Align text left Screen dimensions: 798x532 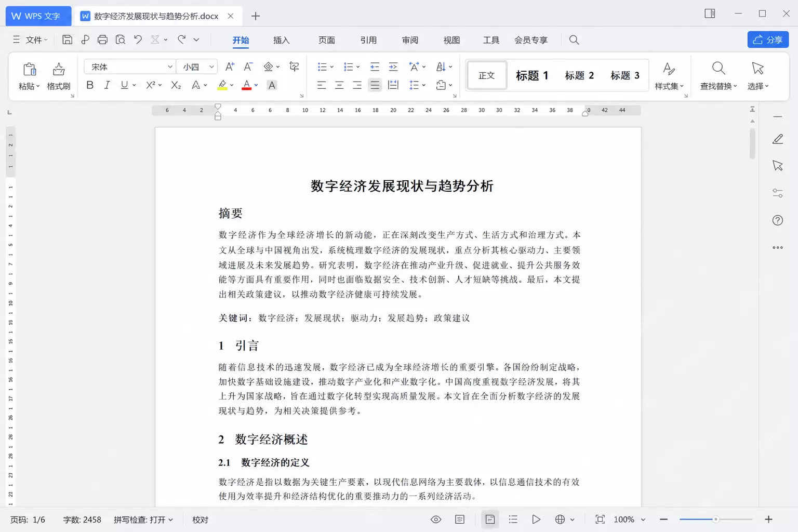pyautogui.click(x=322, y=85)
